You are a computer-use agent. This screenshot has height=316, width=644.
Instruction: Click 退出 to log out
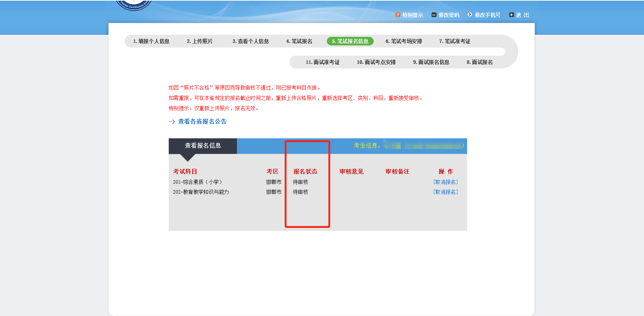point(523,15)
